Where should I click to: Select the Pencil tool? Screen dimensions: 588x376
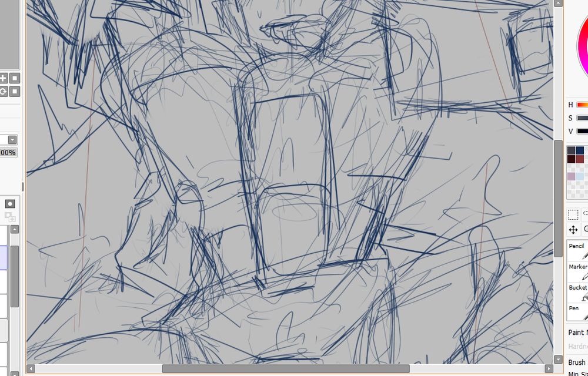pyautogui.click(x=577, y=250)
